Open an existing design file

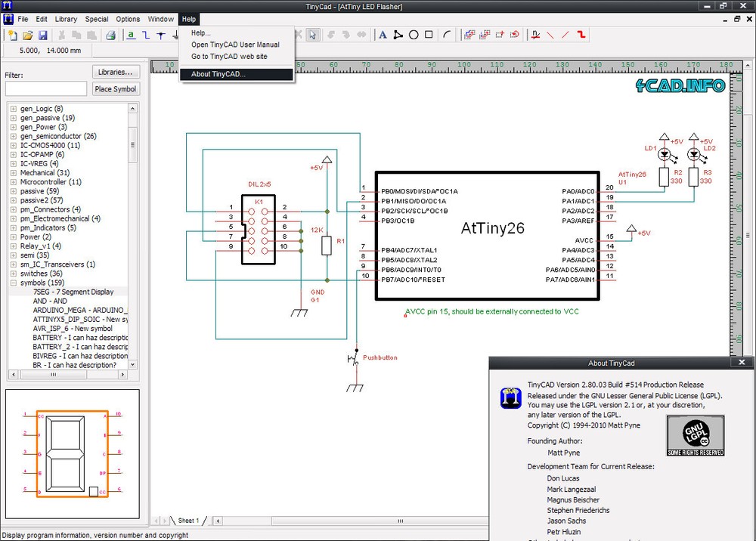[27, 34]
